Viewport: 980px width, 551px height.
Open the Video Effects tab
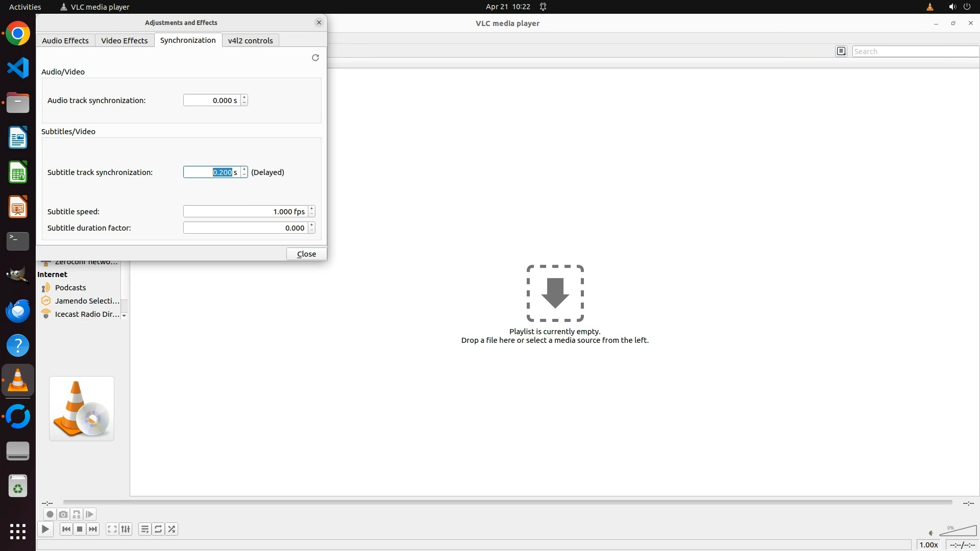coord(124,40)
